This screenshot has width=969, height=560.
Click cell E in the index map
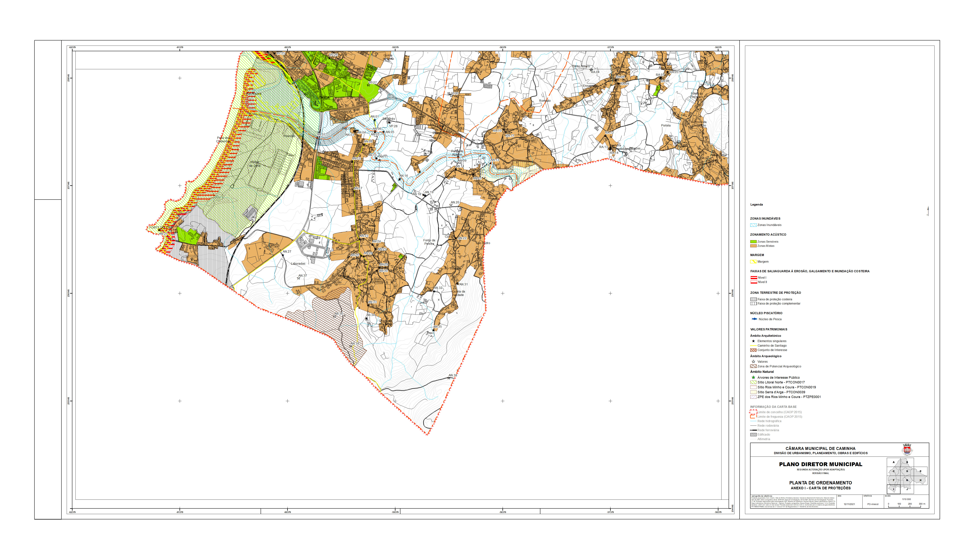tap(920, 471)
